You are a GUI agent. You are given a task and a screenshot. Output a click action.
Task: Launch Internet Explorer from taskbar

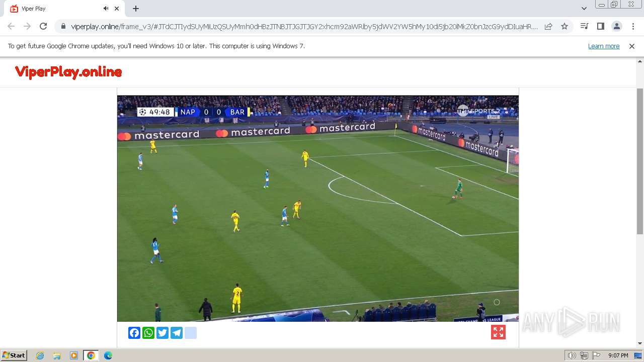point(40,355)
